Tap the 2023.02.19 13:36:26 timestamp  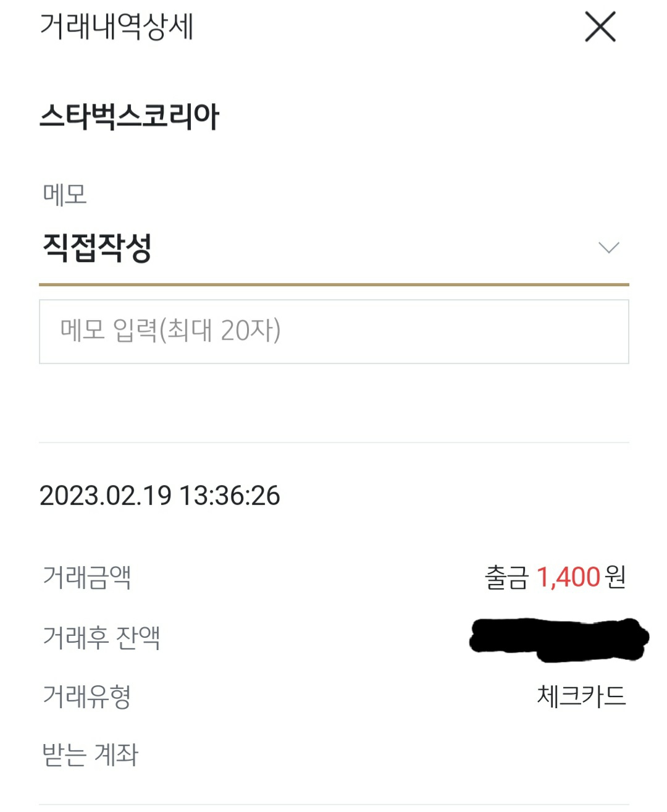click(159, 496)
